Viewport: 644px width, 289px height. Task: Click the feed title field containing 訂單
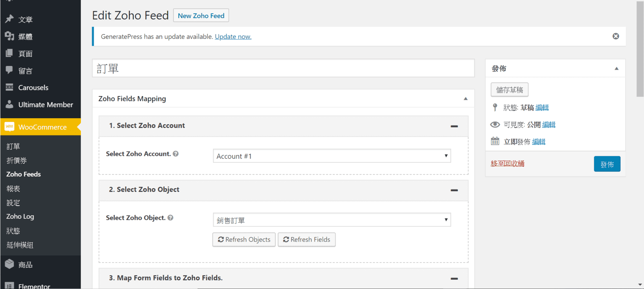283,68
